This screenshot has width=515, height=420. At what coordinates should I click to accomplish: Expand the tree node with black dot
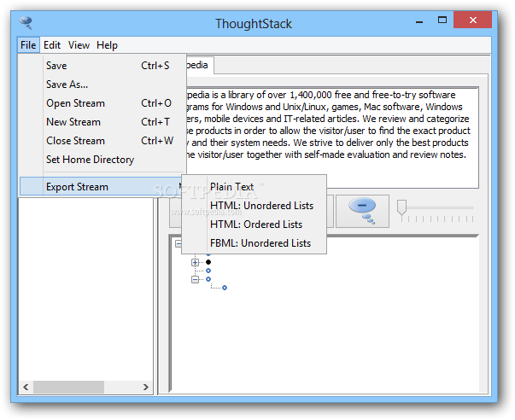pyautogui.click(x=195, y=262)
